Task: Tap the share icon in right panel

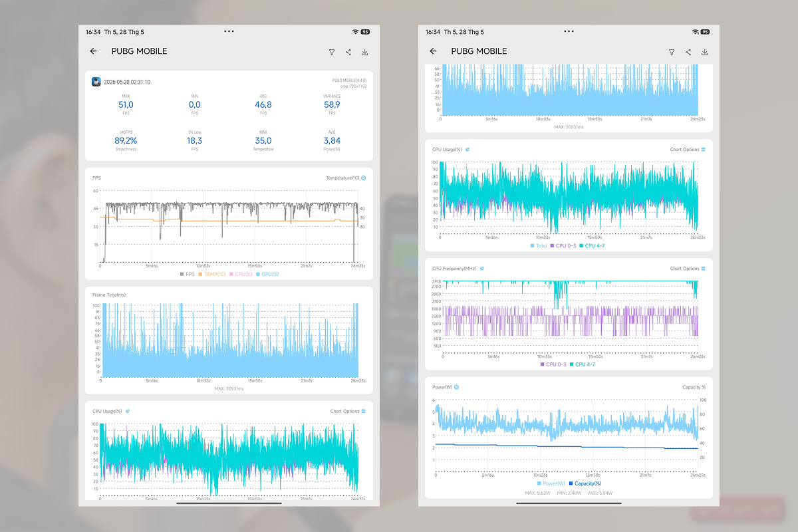Action: click(x=688, y=52)
